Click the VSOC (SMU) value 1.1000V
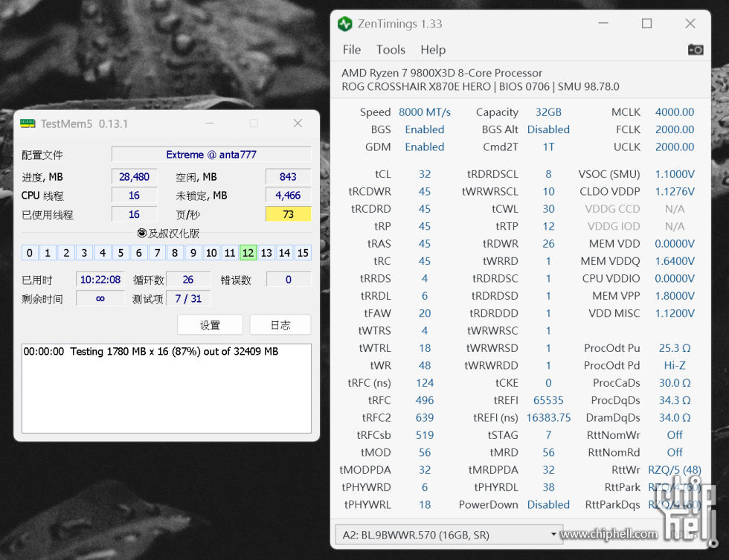 [x=675, y=174]
